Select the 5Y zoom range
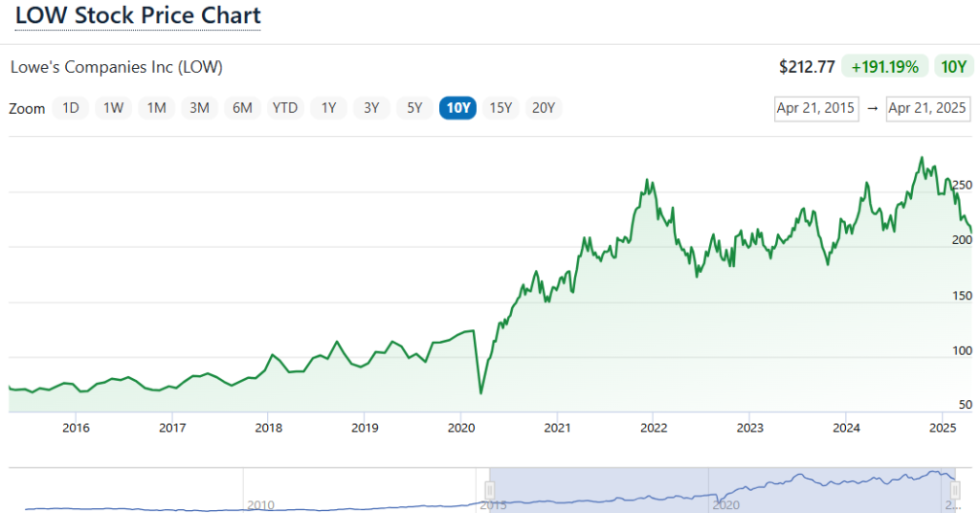Viewport: 980px width, 513px height. coord(415,108)
